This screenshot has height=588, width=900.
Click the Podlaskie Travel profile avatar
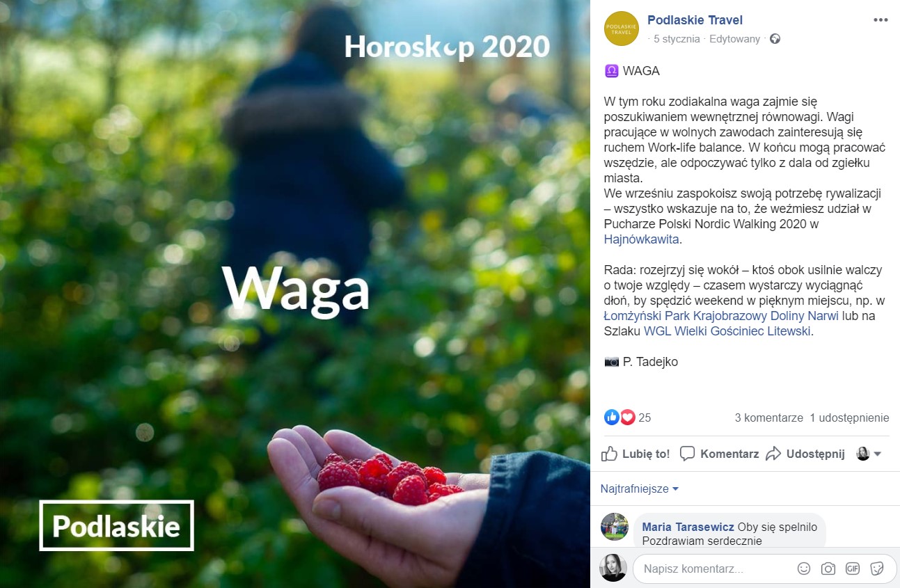pos(622,29)
